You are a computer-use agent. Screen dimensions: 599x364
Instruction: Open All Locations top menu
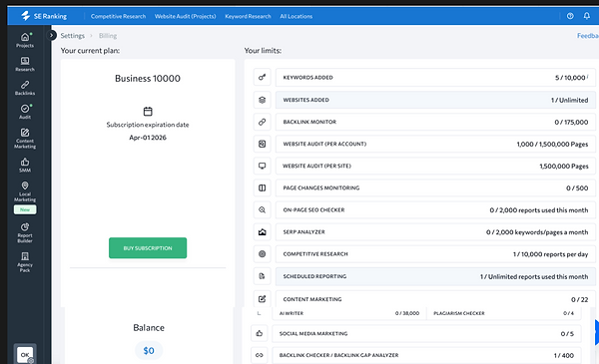click(x=297, y=16)
